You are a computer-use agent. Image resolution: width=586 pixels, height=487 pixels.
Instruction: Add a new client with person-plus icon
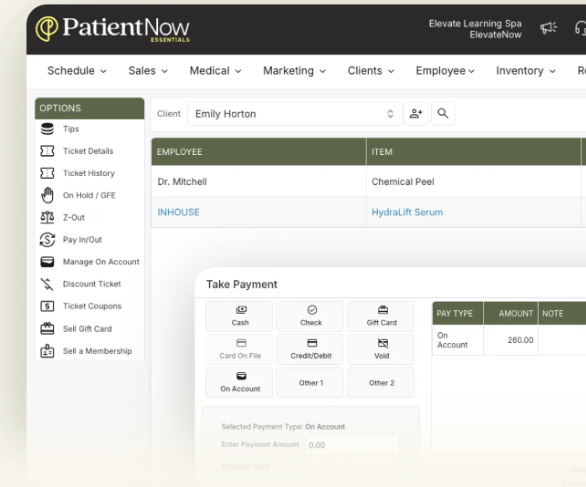[x=416, y=113]
